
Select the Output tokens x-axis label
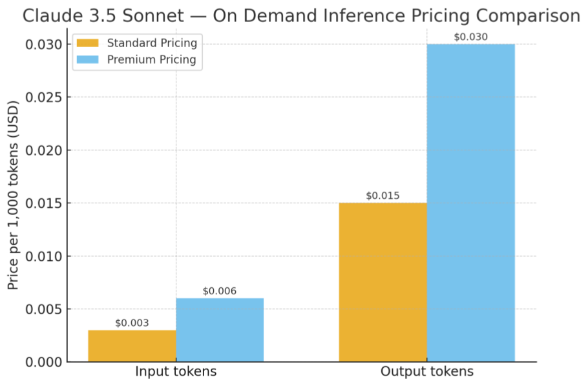(426, 372)
